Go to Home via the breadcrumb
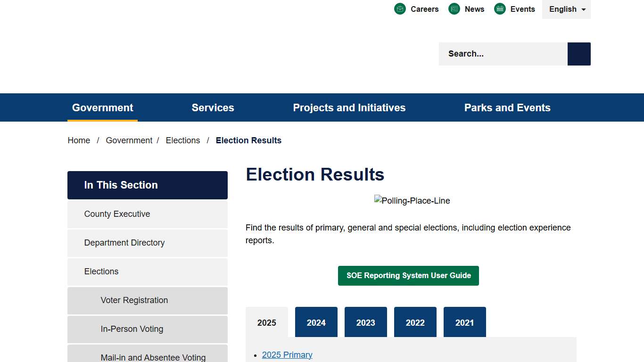The image size is (644, 362). tap(79, 140)
